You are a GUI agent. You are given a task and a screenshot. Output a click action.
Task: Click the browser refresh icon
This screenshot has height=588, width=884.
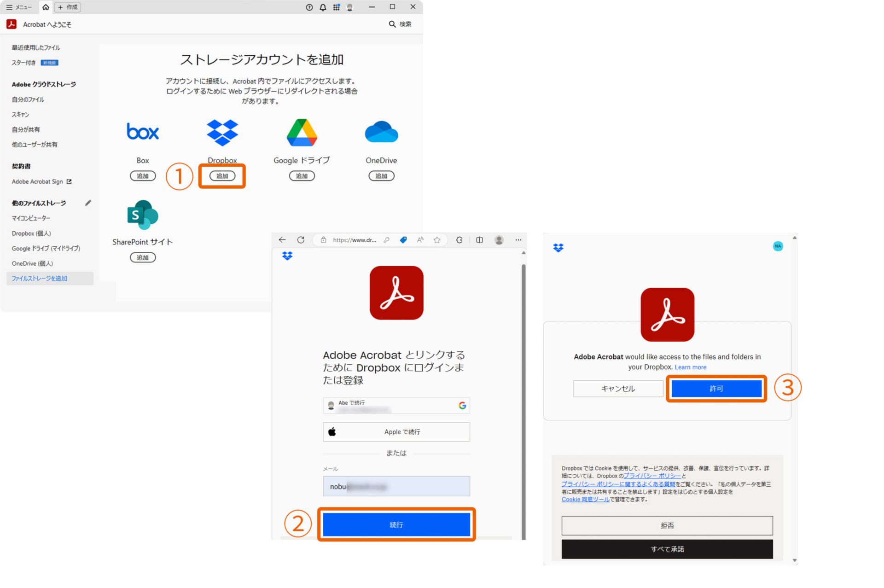pyautogui.click(x=301, y=240)
